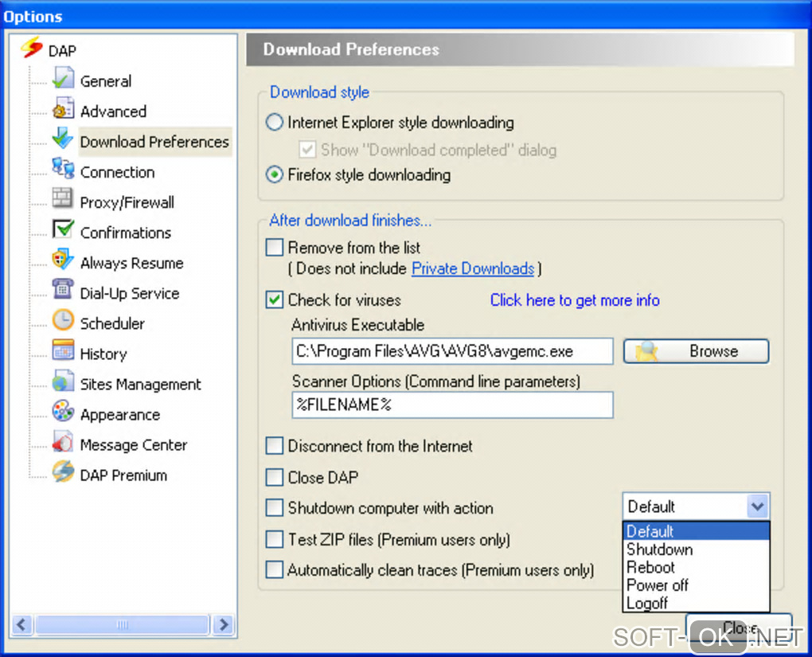Uncheck Check for viruses
The height and width of the screenshot is (657, 812).
(x=275, y=300)
